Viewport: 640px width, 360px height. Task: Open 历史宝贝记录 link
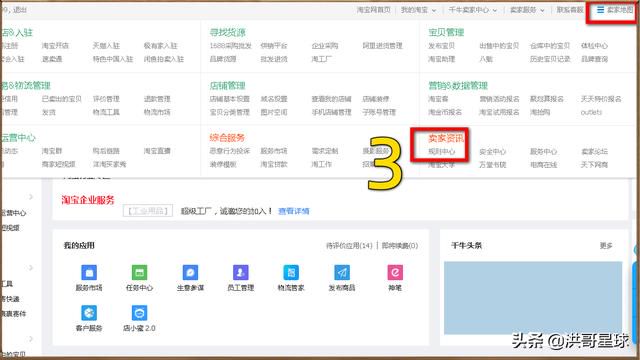pos(550,59)
